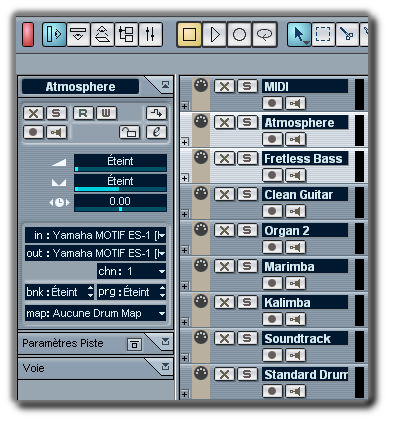Open the Show Event Infoline button
The height and width of the screenshot is (426, 394).
pyautogui.click(x=78, y=34)
